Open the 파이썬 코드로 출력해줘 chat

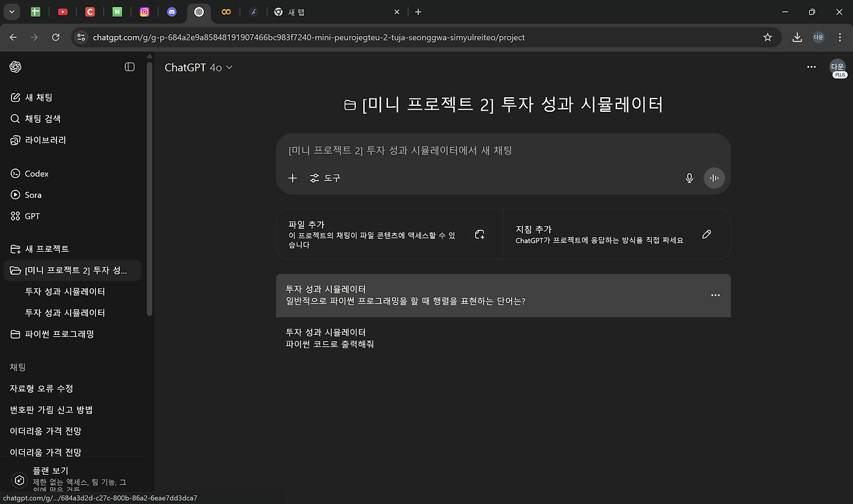pyautogui.click(x=503, y=338)
